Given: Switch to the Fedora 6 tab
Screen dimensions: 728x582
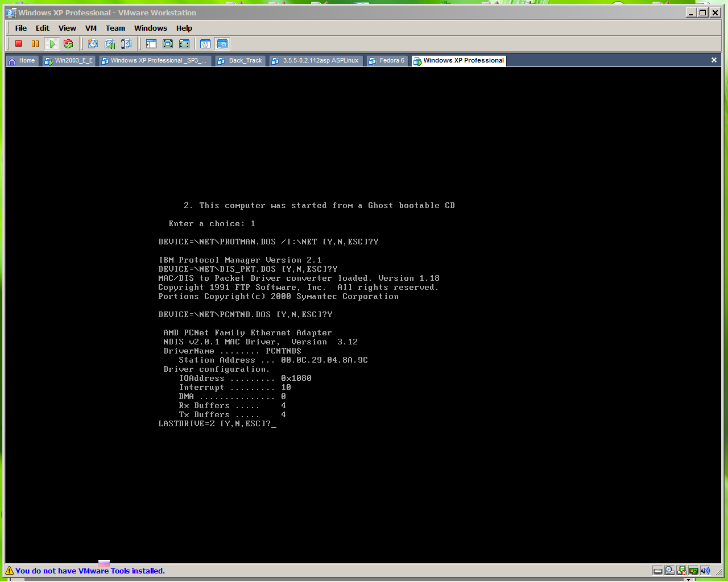Looking at the screenshot, I should 387,61.
